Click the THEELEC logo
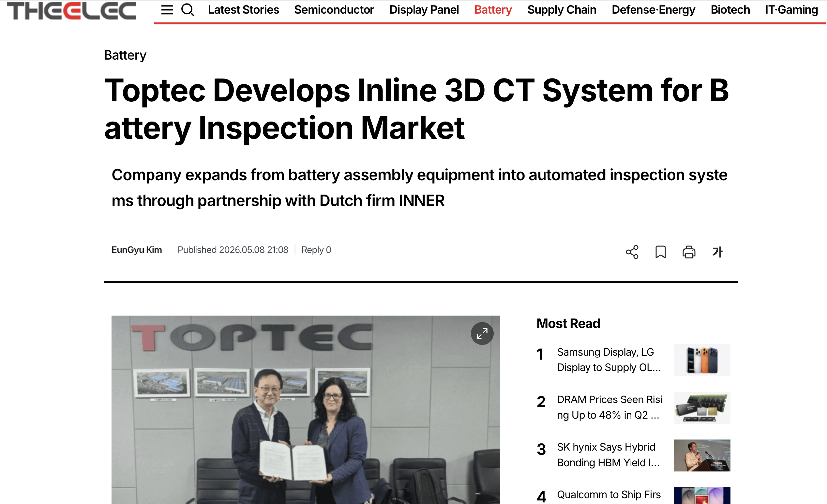Image resolution: width=827 pixels, height=504 pixels. [x=71, y=10]
